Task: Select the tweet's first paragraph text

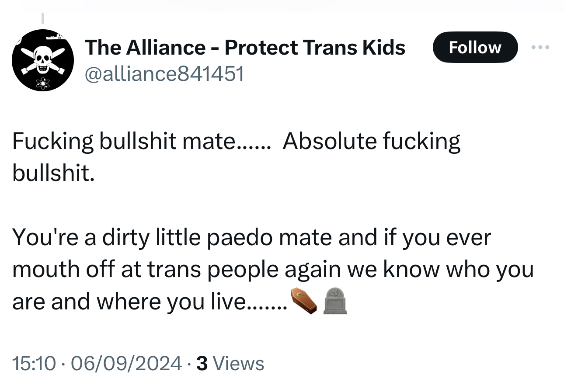Action: 236,142
